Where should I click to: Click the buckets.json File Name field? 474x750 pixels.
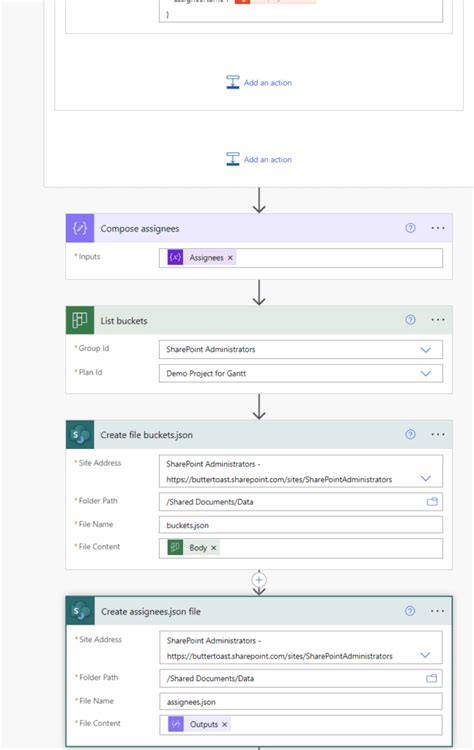coord(301,525)
